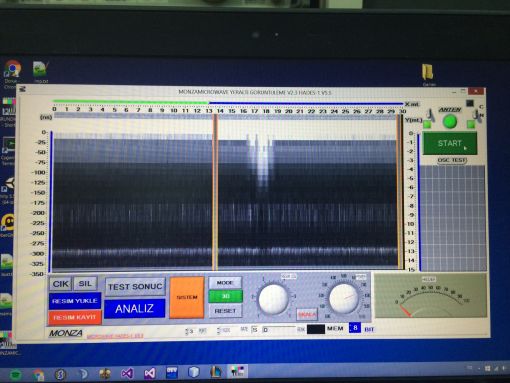Click the RESET button
Image resolution: width=510 pixels, height=383 pixels.
(225, 311)
